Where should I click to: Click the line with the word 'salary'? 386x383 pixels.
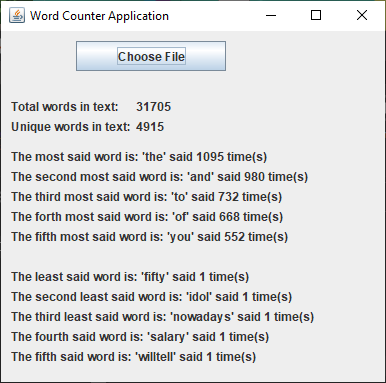[x=140, y=337]
